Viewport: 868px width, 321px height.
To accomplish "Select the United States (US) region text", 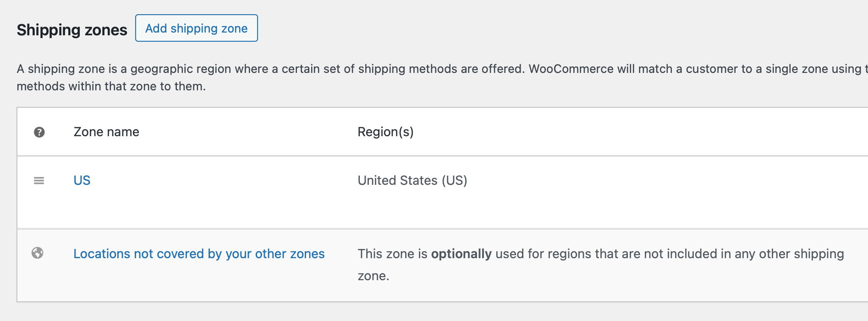I will (x=412, y=180).
